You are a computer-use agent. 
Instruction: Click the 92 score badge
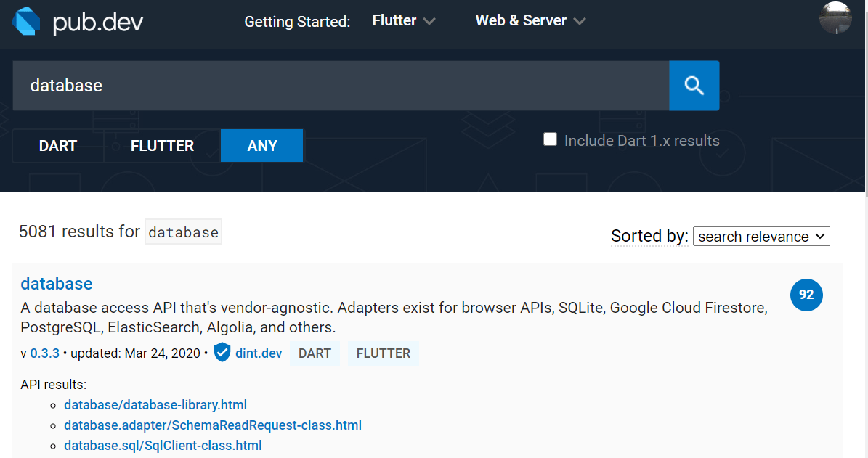point(806,295)
